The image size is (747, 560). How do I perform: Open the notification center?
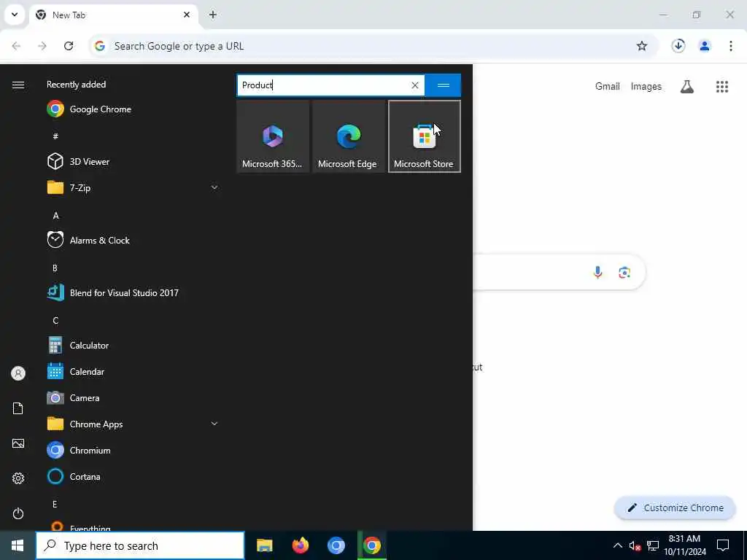click(723, 545)
